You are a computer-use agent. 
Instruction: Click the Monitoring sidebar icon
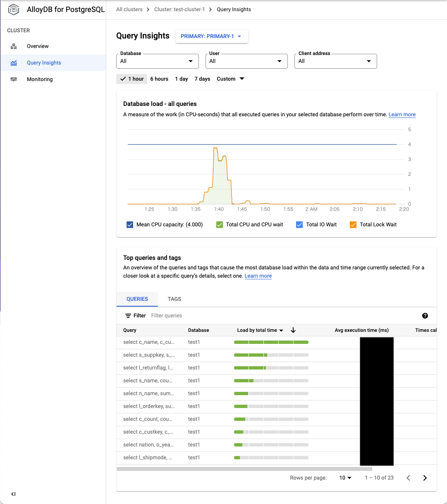[14, 79]
